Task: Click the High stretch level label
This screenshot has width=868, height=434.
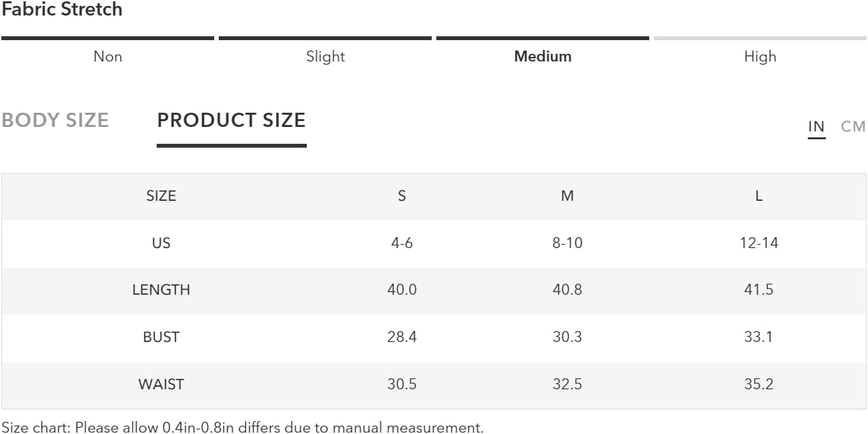Action: point(760,56)
